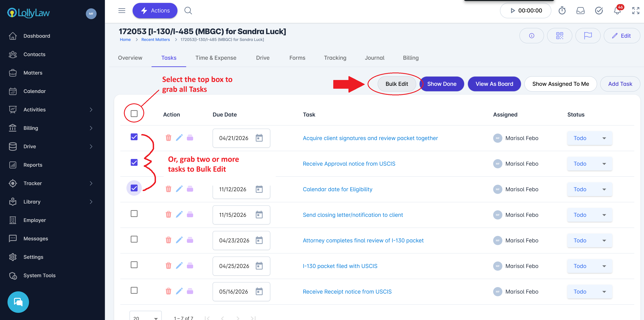Image resolution: width=644 pixels, height=320 pixels.
Task: Check the I-130 packet filed task checkbox
Action: point(134,265)
